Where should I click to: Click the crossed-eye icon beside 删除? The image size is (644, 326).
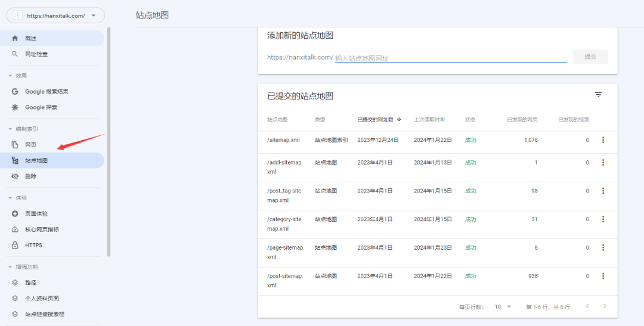[15, 176]
